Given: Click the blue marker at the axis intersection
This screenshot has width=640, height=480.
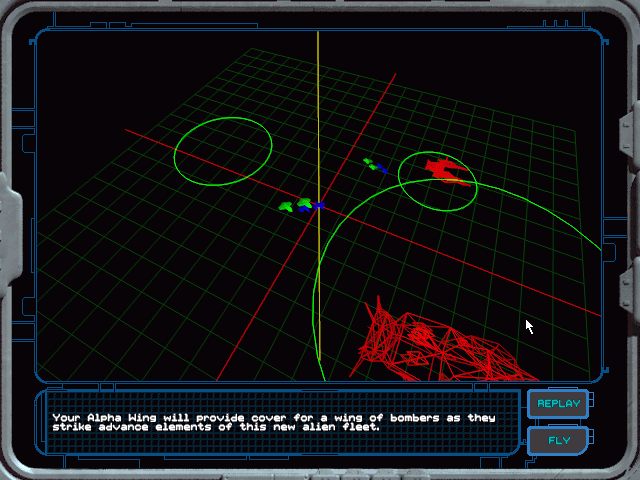Looking at the screenshot, I should click(x=319, y=205).
